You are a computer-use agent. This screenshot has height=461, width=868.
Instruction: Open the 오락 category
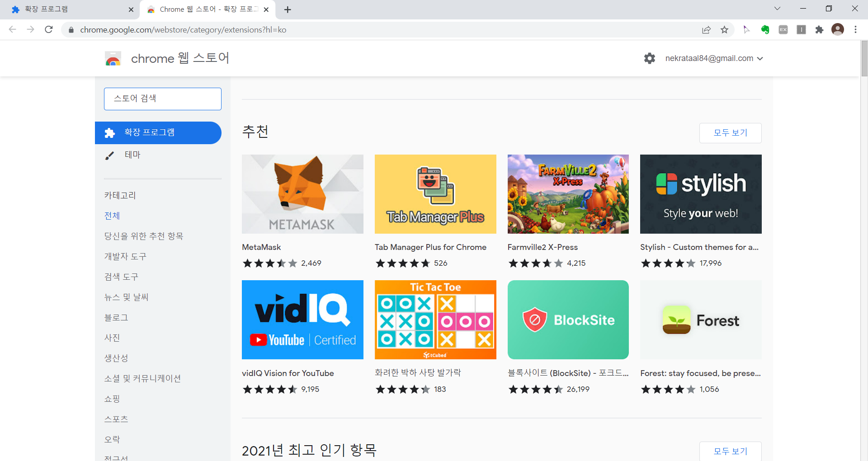click(x=112, y=440)
